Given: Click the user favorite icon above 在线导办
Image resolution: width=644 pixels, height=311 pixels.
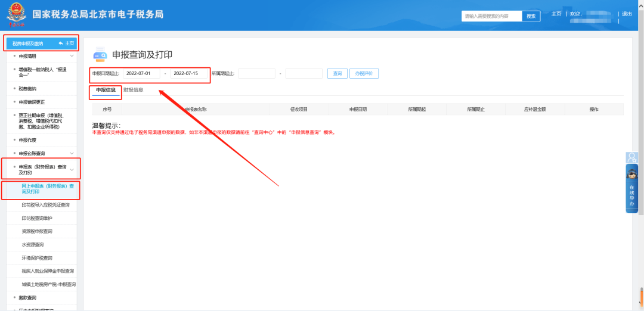Looking at the screenshot, I should [x=631, y=157].
